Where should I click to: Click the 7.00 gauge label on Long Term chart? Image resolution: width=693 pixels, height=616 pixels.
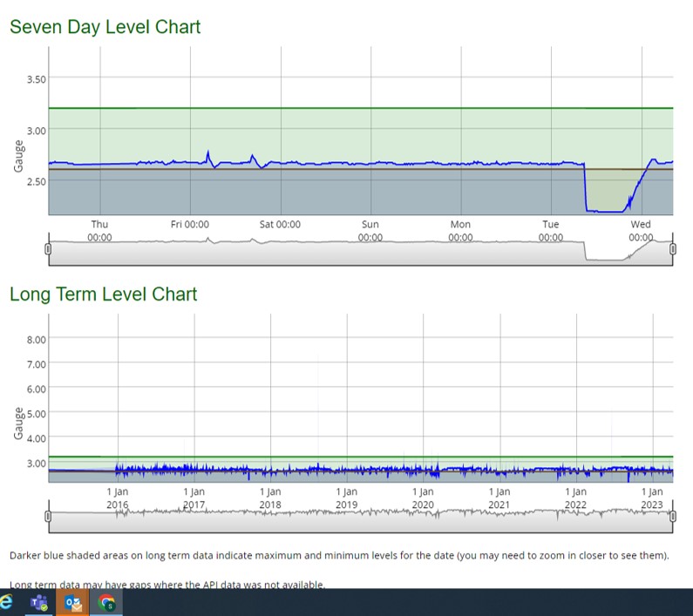point(37,364)
